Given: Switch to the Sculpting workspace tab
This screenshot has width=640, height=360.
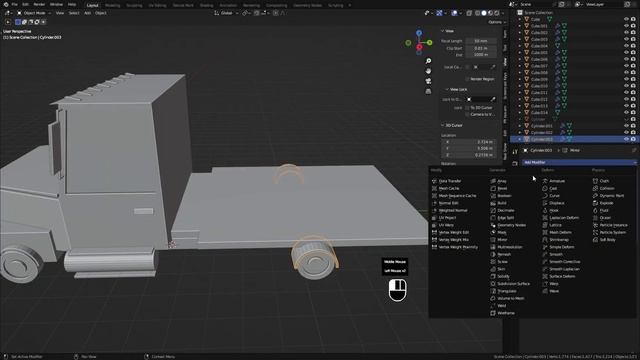Looking at the screenshot, I should click(134, 5).
